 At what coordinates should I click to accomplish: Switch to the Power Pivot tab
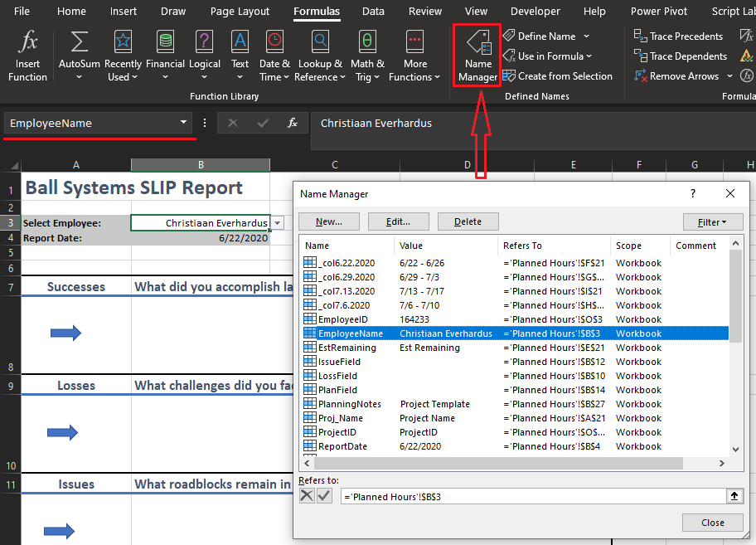(x=659, y=11)
